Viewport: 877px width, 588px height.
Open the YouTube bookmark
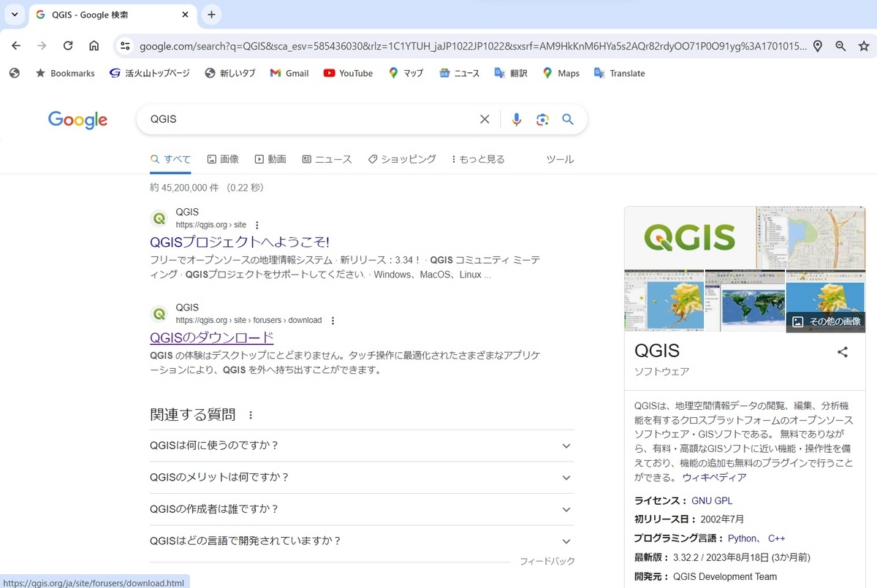click(x=348, y=73)
